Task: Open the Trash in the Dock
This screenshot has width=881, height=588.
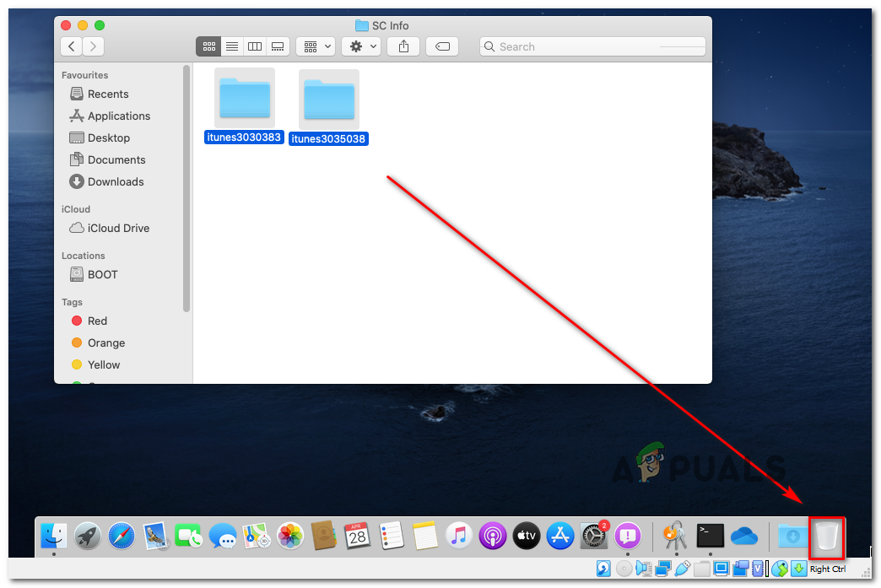Action: pyautogui.click(x=826, y=536)
